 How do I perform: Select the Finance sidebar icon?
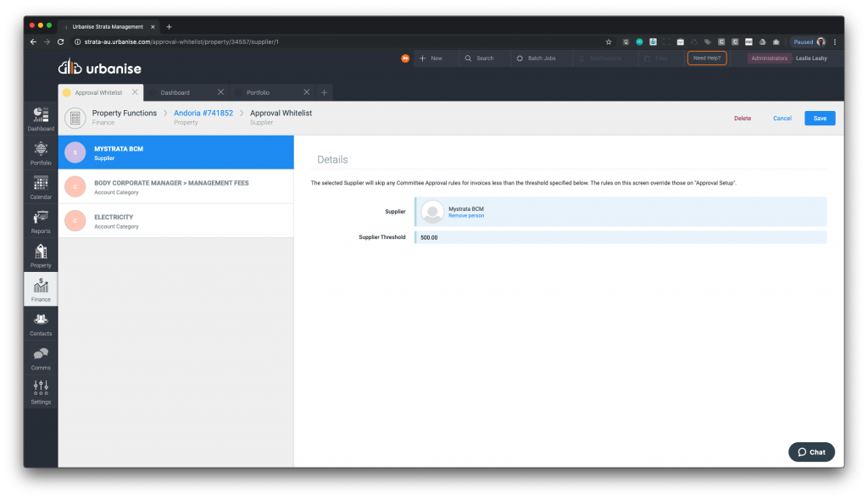click(41, 289)
